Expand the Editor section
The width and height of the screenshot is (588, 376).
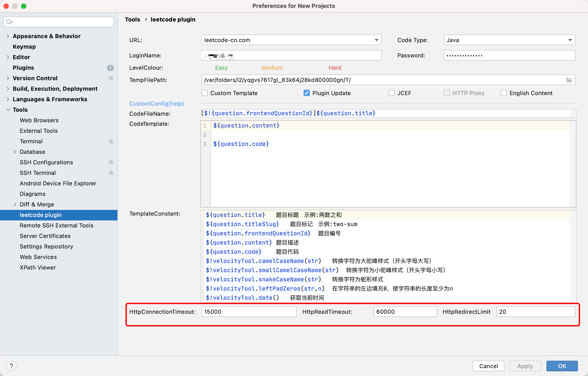pyautogui.click(x=8, y=57)
